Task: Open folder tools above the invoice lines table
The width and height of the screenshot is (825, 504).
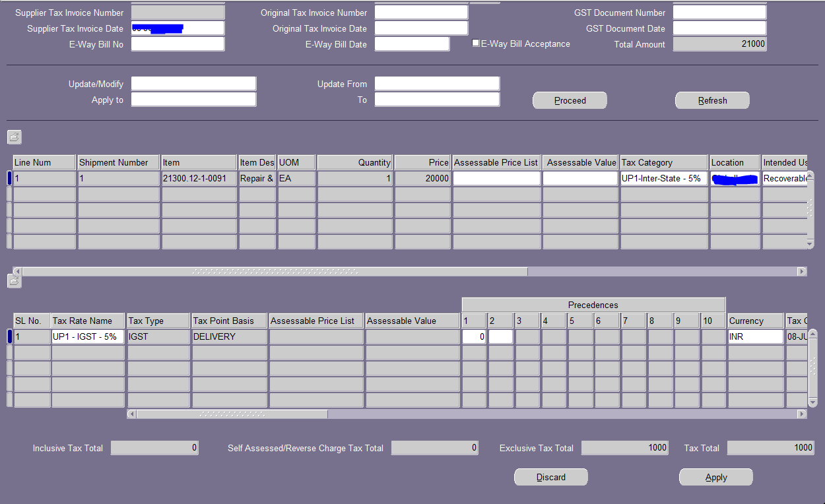Action: pyautogui.click(x=14, y=137)
